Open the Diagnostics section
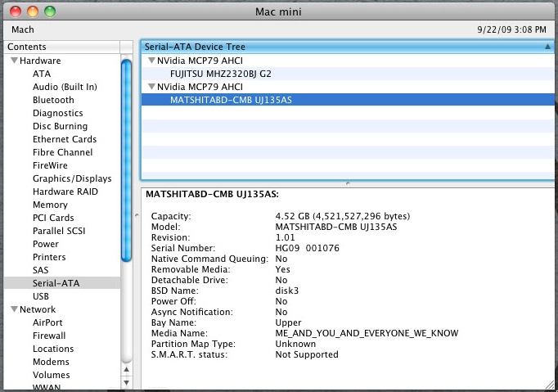This screenshot has width=558, height=392. pos(57,113)
